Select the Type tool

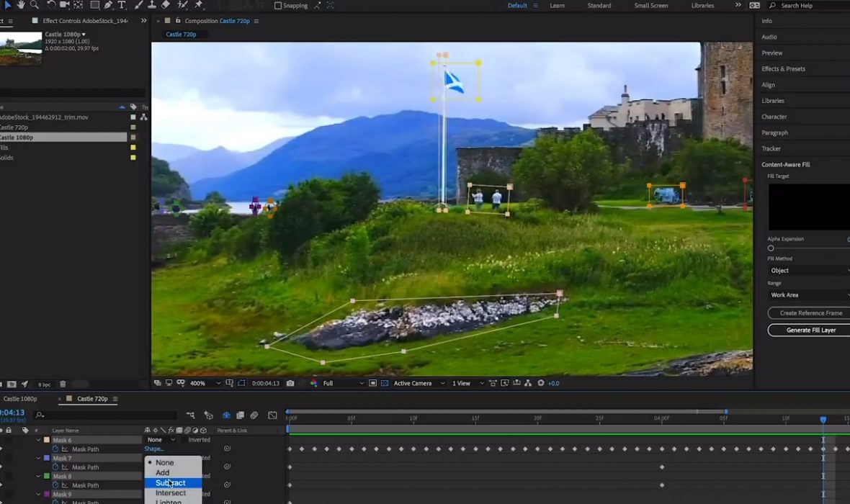122,5
